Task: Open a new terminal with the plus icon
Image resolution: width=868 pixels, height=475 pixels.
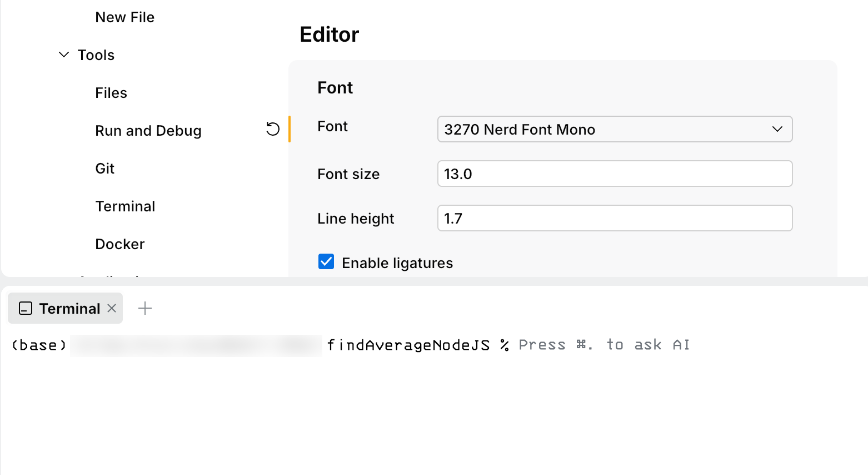Action: tap(145, 308)
